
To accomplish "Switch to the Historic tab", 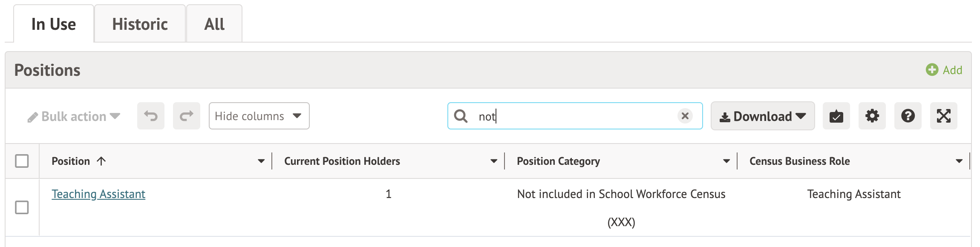I will 140,24.
